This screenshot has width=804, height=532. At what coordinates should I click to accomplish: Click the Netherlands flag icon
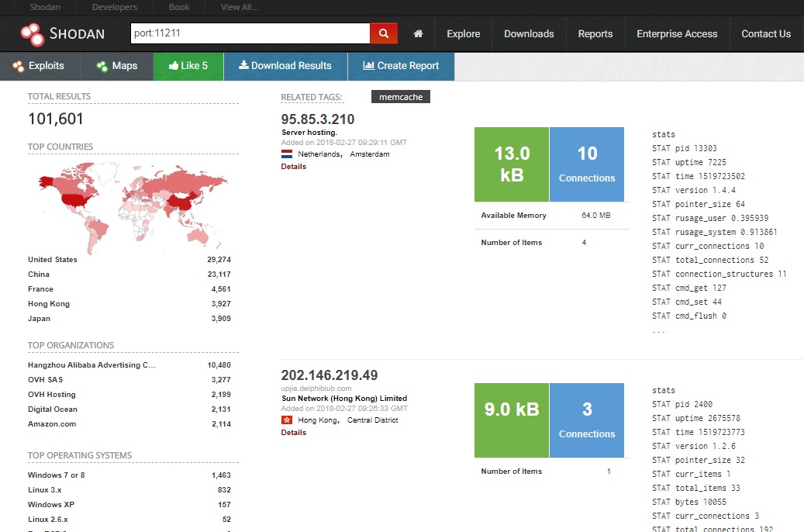click(x=287, y=154)
